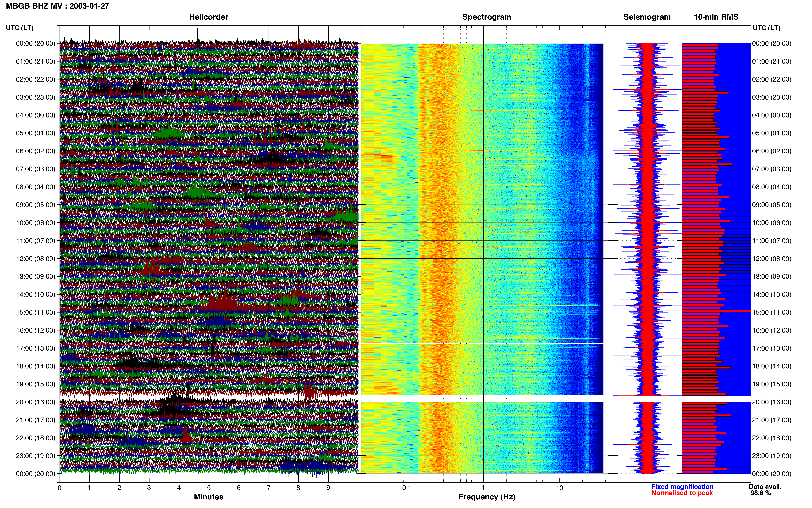The image size is (812, 508).
Task: Click the "Seismogram" panel heading
Action: (647, 17)
